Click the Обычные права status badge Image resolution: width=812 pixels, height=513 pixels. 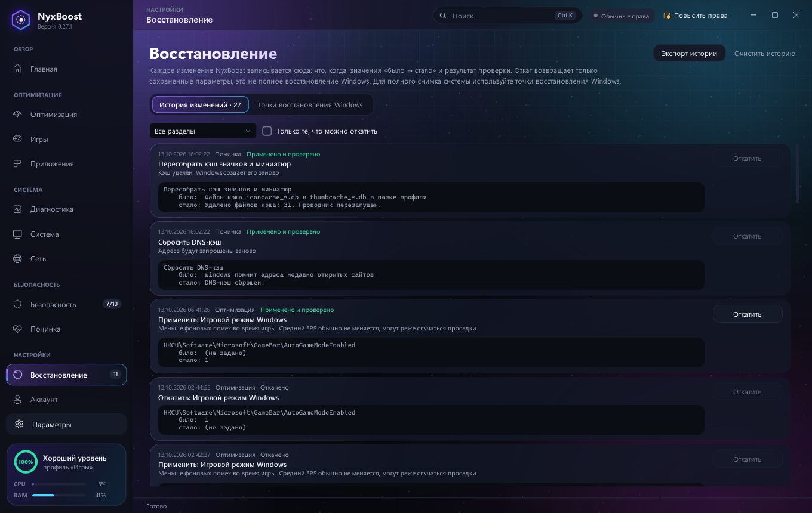pyautogui.click(x=621, y=16)
